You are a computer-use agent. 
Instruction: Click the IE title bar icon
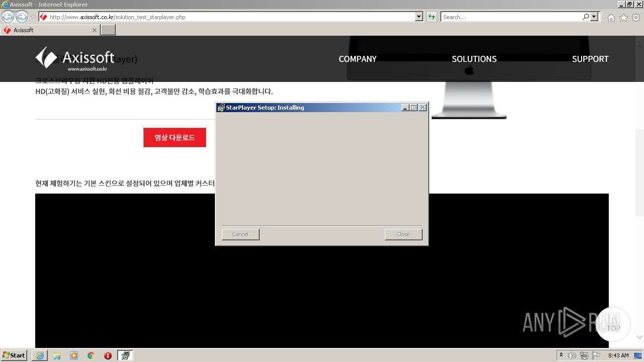click(5, 5)
